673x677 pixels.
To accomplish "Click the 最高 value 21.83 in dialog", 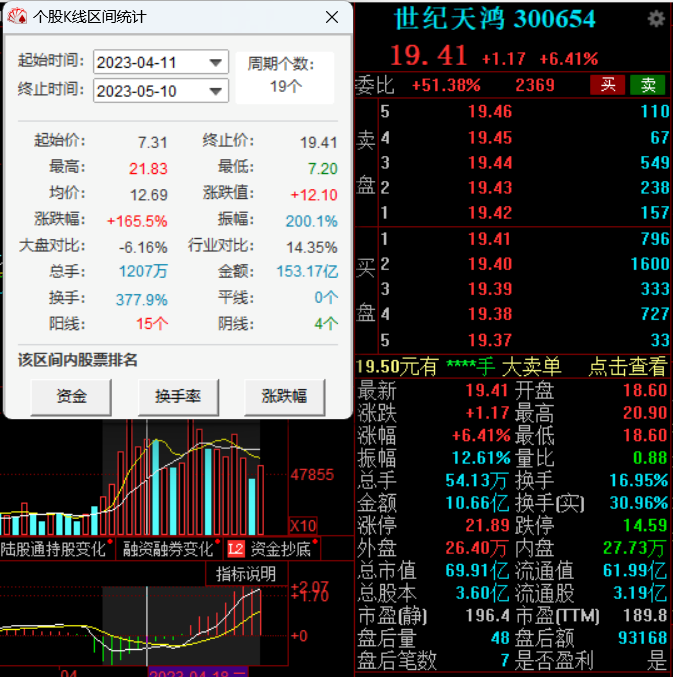I will (148, 168).
